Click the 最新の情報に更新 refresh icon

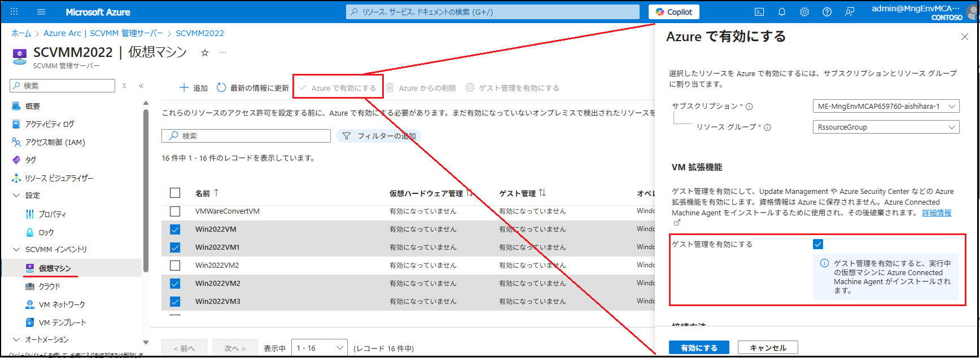click(221, 87)
